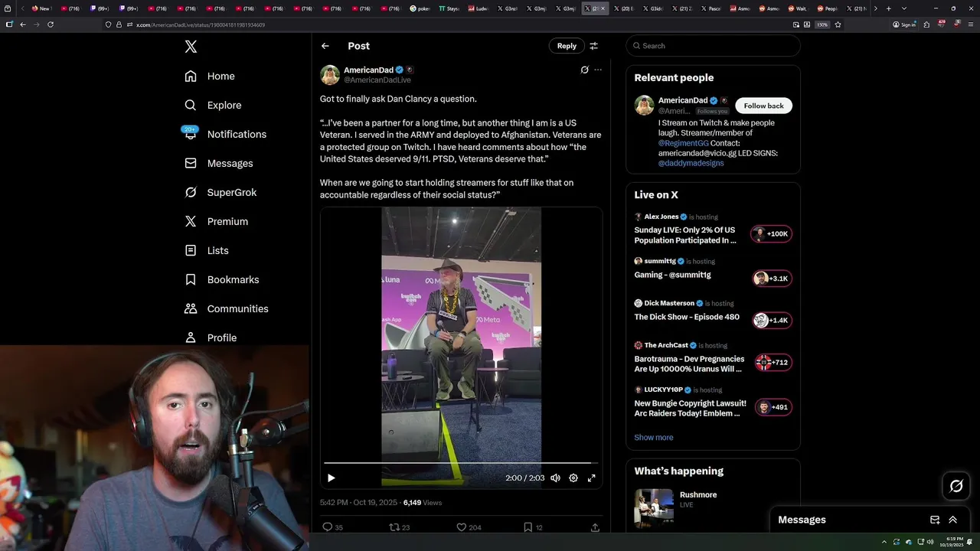Expand the Messages drawer with double chevron
Screen dimensions: 980x551
pos(952,520)
